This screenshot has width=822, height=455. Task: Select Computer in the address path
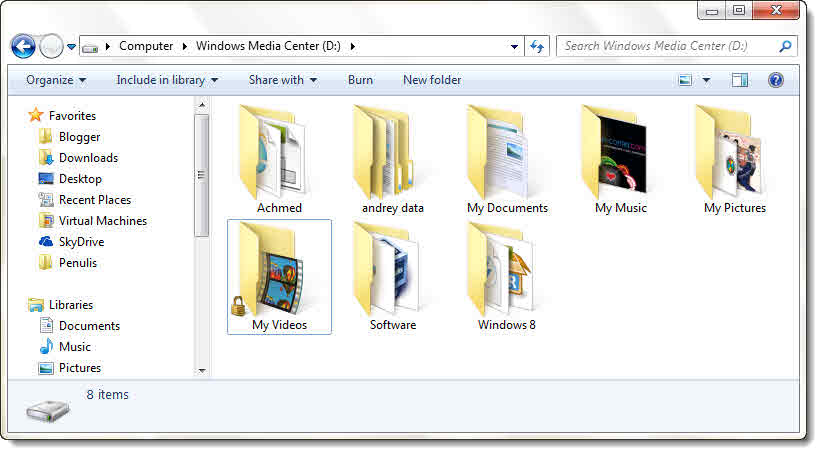click(146, 46)
